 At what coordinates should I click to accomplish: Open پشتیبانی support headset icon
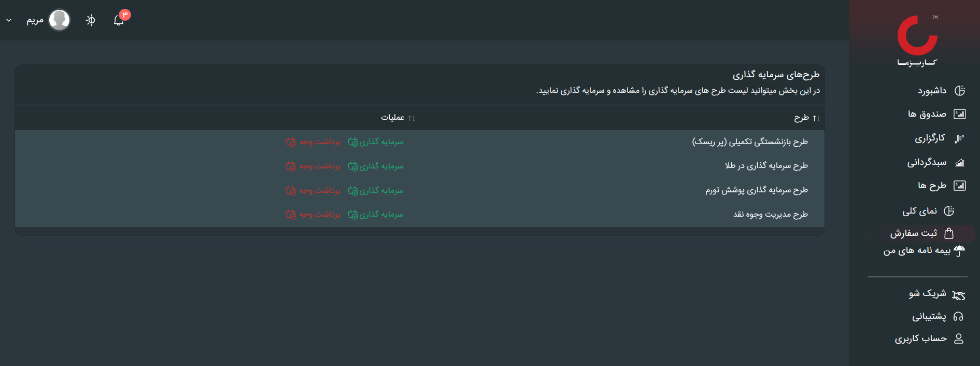958,316
